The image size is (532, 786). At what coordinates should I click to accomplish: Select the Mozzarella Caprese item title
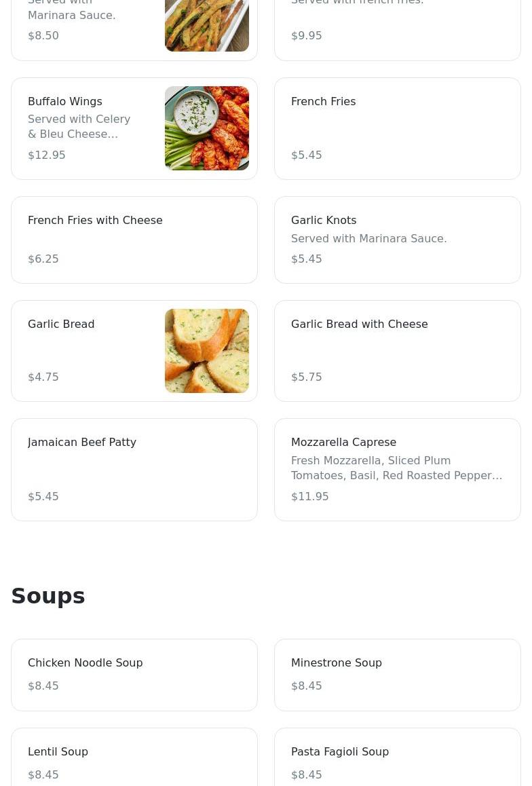(x=343, y=442)
